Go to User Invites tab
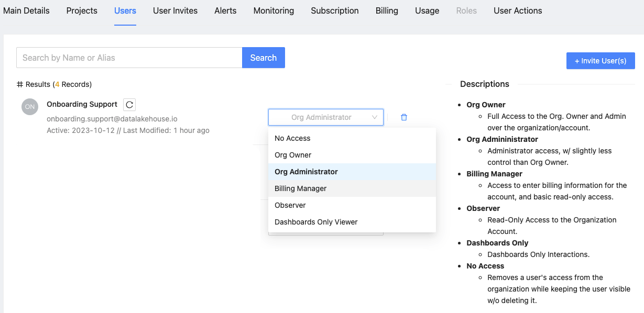 point(175,10)
